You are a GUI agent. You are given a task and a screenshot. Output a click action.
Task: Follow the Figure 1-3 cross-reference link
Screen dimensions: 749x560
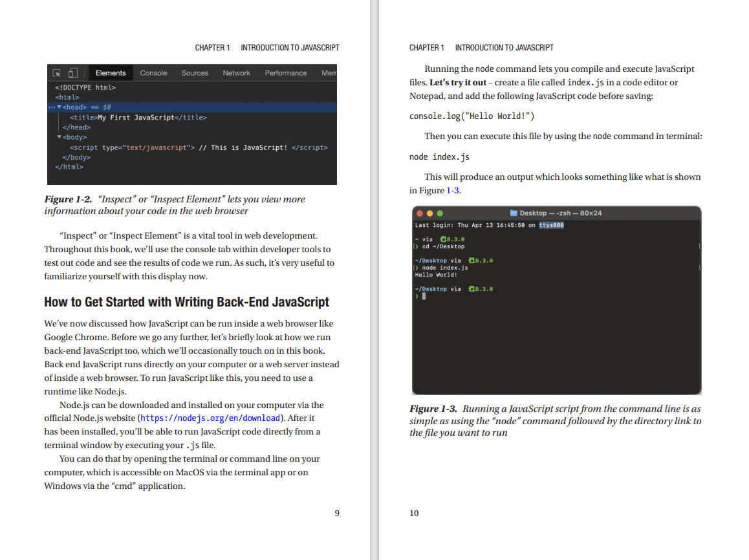[x=452, y=191]
